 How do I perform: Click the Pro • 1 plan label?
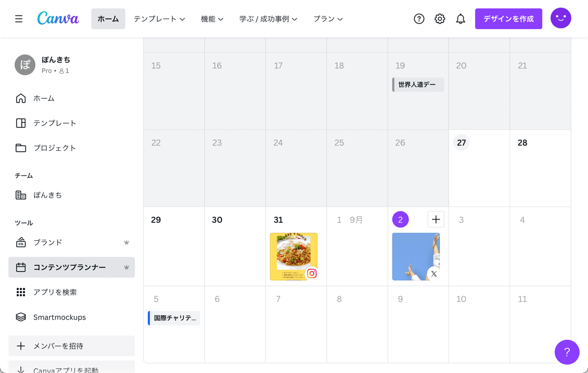pos(55,71)
